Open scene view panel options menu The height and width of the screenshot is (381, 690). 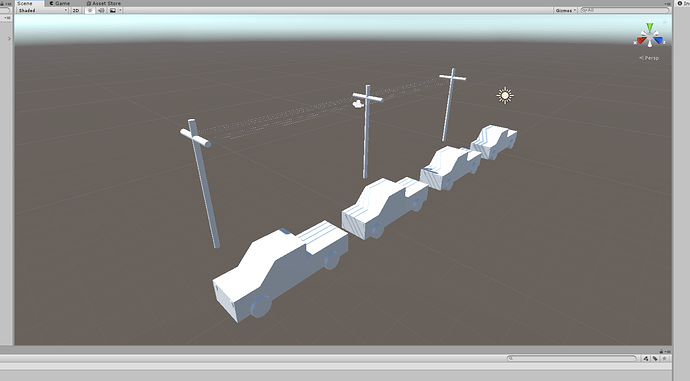pos(667,4)
